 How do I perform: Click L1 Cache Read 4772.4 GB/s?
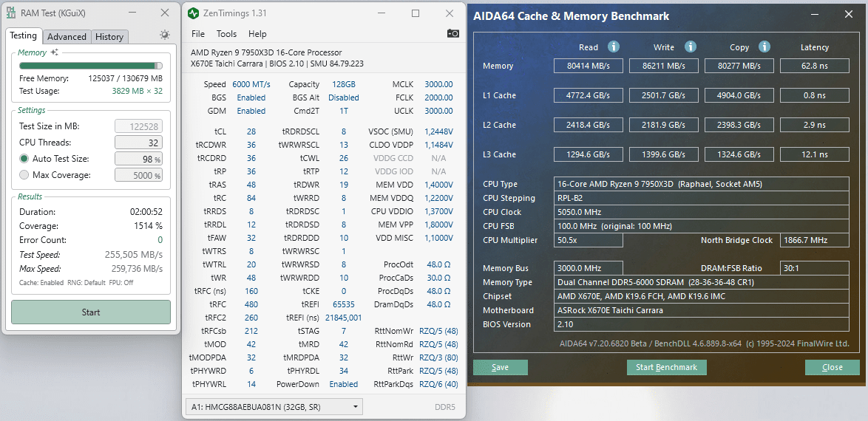(x=589, y=95)
